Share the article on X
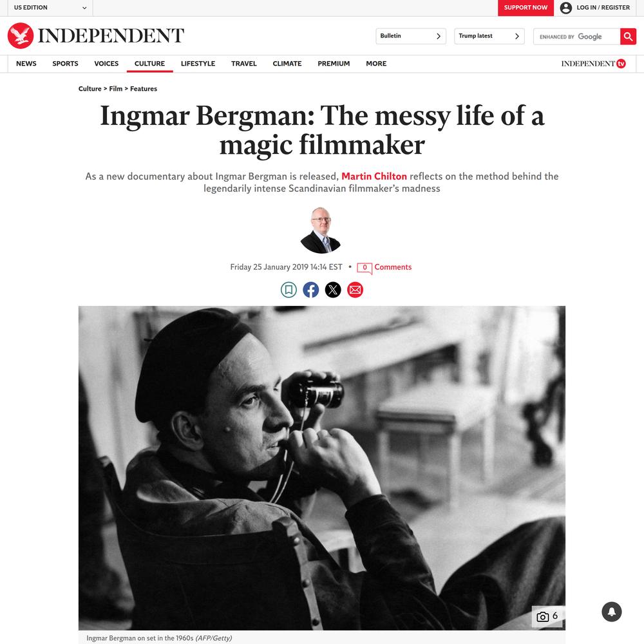 [x=333, y=290]
